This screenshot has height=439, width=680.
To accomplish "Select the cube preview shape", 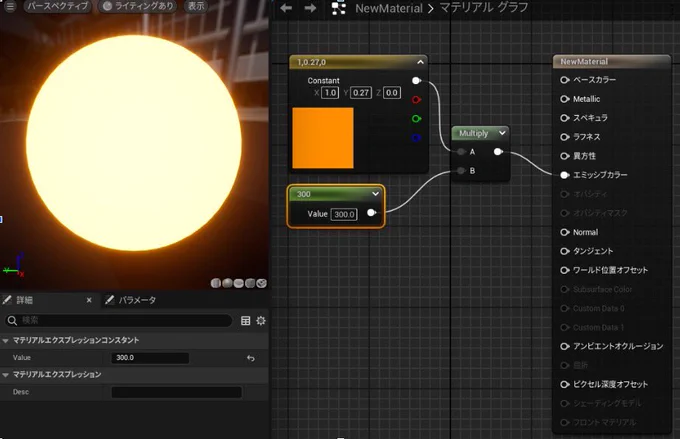I will [x=250, y=283].
